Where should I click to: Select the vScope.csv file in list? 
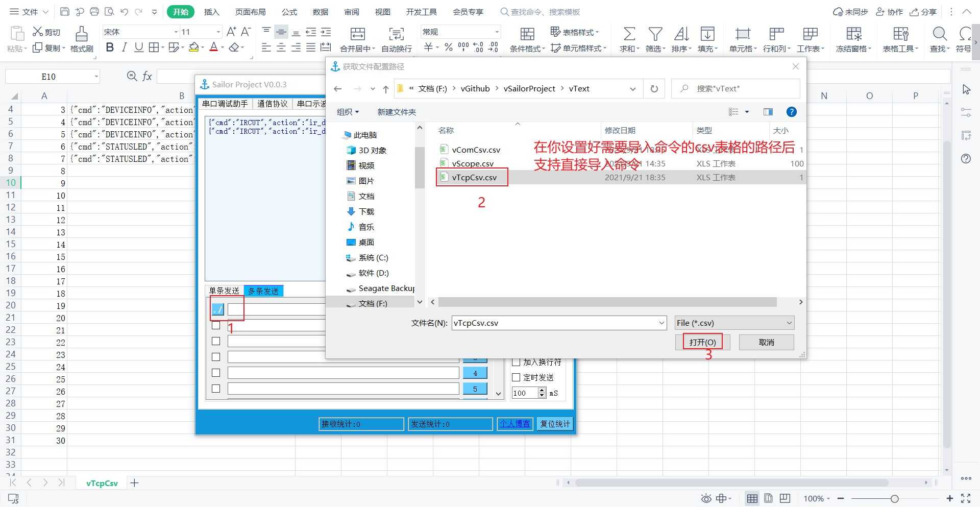click(473, 163)
